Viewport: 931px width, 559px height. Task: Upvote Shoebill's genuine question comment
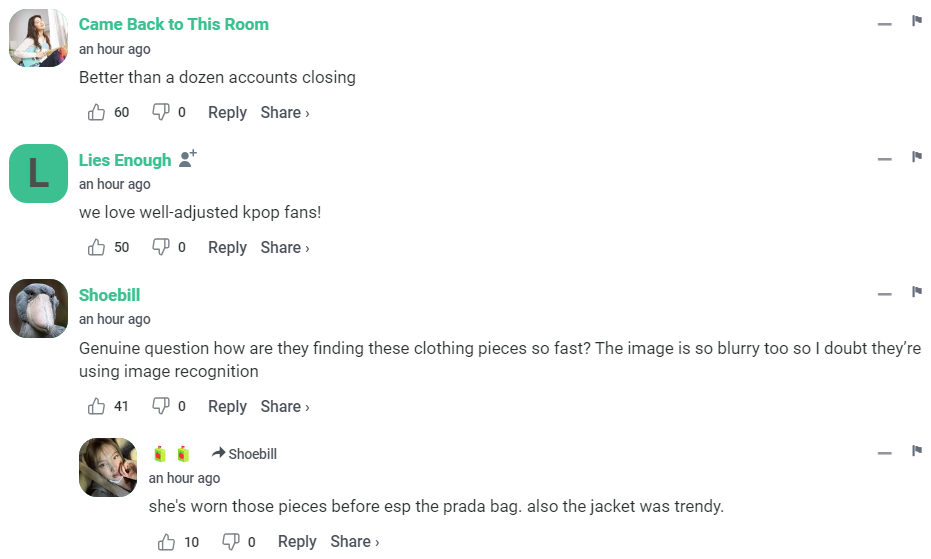[x=97, y=406]
